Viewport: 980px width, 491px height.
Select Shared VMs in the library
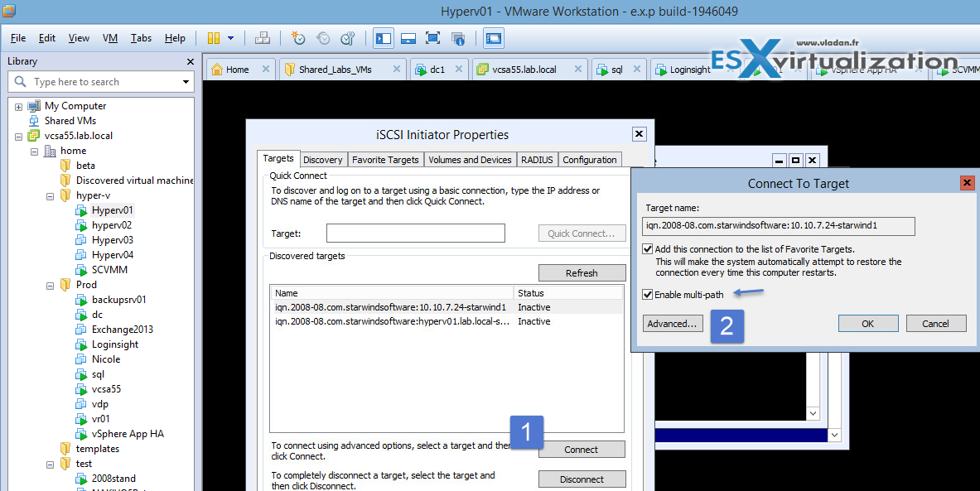(x=70, y=121)
